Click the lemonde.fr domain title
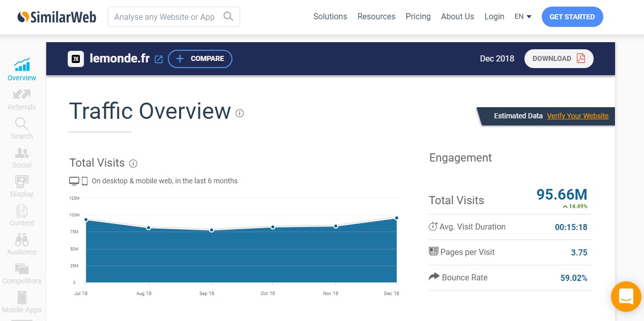644x321 pixels. [120, 58]
